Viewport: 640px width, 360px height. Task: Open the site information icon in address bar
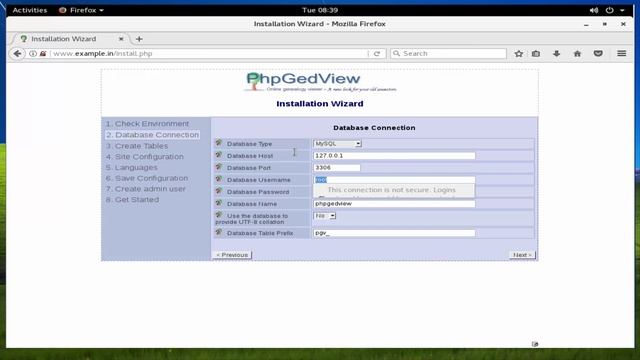point(33,53)
